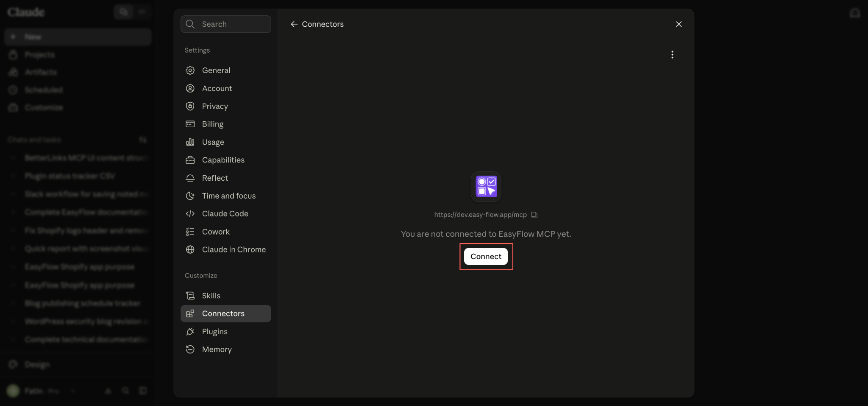This screenshot has width=868, height=406.
Task: Open Artifacts in the background Claude sidebar
Action: click(x=78, y=72)
